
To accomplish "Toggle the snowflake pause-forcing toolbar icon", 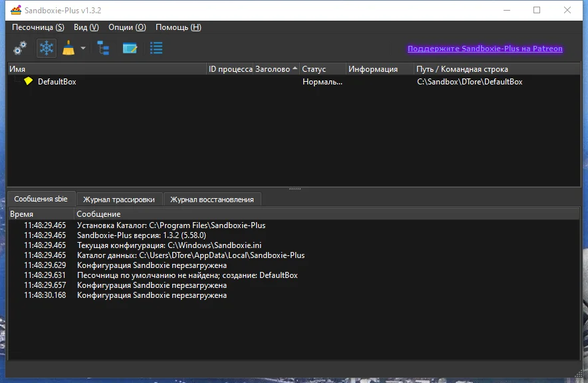I will tap(47, 48).
